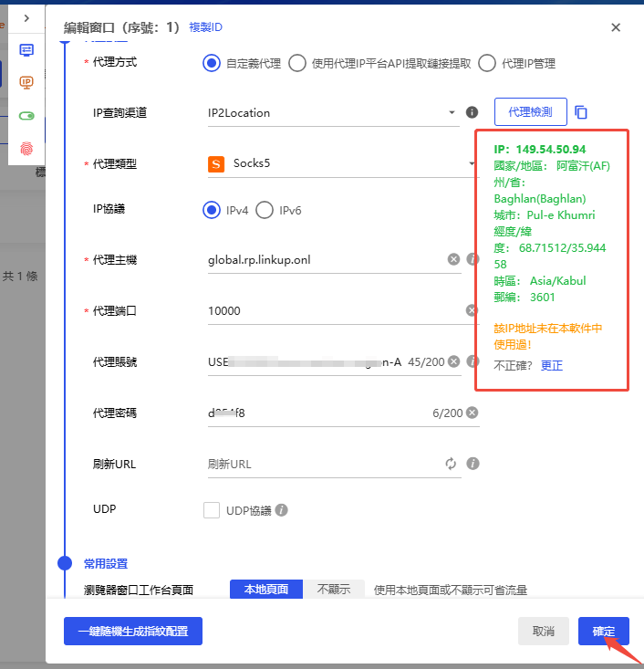
Task: Clear the 代理密碼 field with X icon
Action: 473,413
